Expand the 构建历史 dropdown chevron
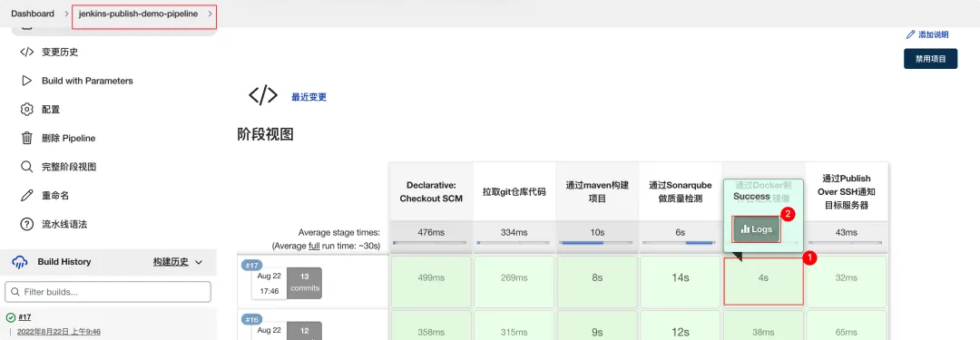The width and height of the screenshot is (980, 340). [x=199, y=263]
